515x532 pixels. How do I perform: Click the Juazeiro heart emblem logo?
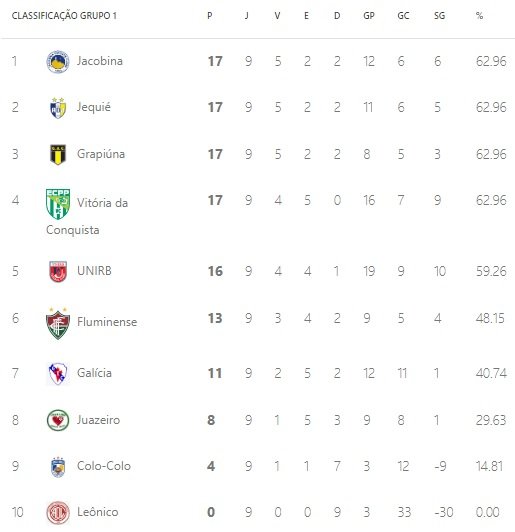[58, 420]
